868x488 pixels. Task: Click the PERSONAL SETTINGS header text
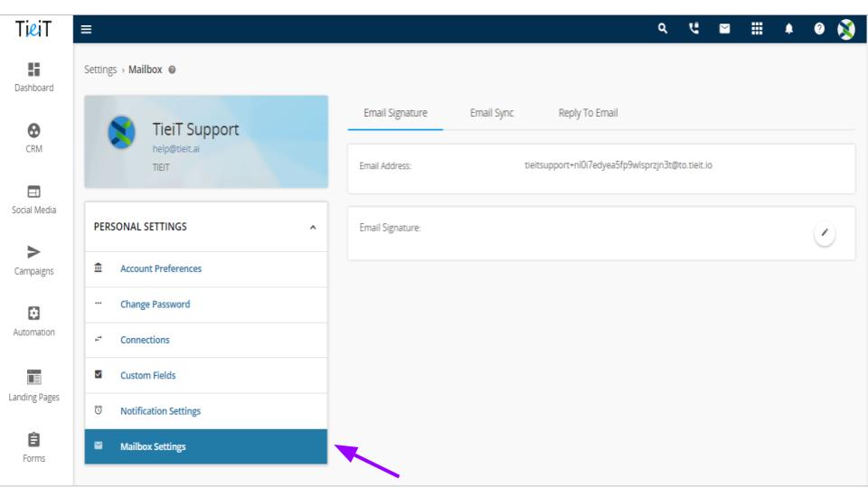(x=140, y=227)
